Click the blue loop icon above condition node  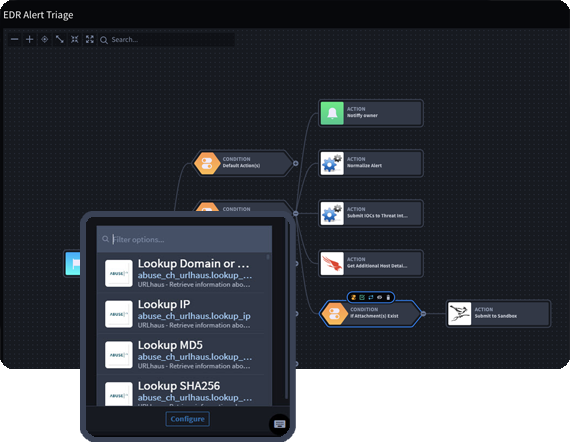click(x=371, y=297)
